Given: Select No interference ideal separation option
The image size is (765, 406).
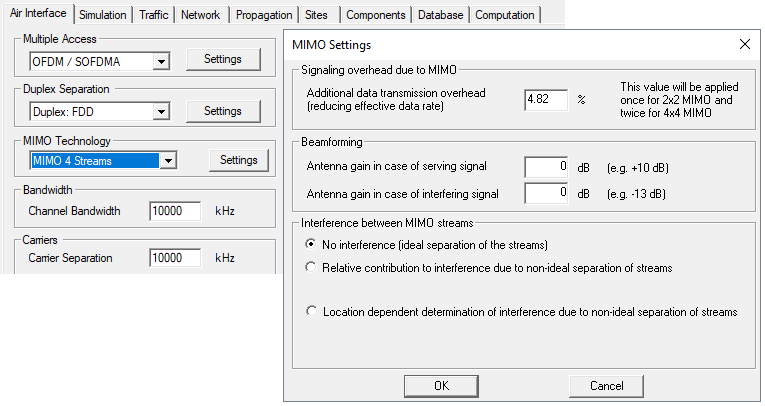Looking at the screenshot, I should (x=311, y=244).
